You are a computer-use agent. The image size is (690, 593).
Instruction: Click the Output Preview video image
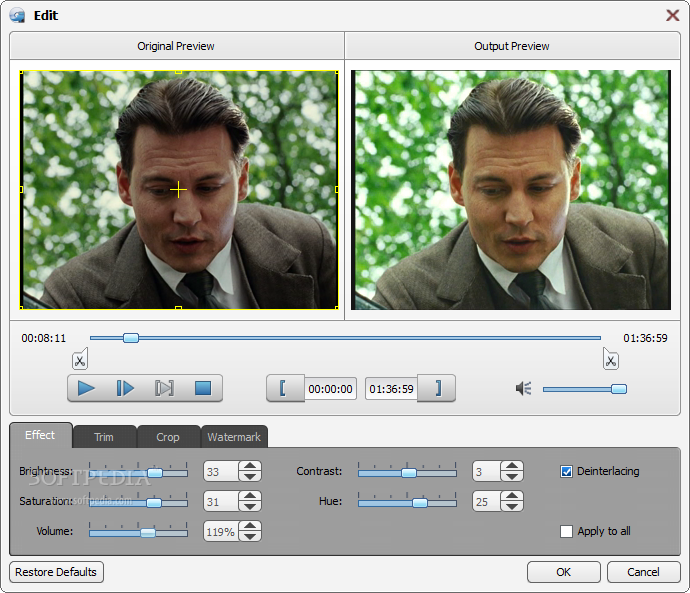[511, 190]
